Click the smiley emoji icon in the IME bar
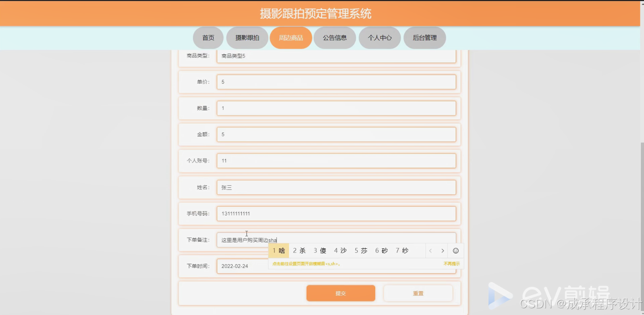This screenshot has width=644, height=315. 455,250
